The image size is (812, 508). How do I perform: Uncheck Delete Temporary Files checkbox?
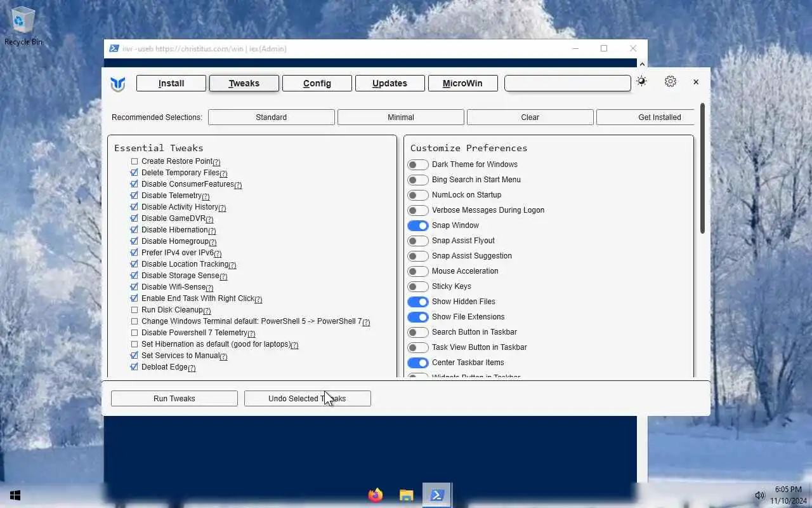coord(134,173)
